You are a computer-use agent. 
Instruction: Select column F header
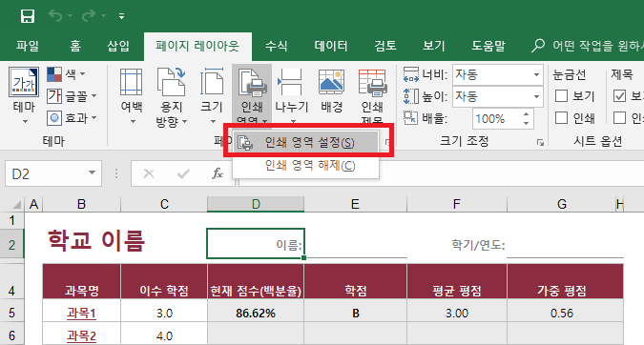(x=457, y=204)
